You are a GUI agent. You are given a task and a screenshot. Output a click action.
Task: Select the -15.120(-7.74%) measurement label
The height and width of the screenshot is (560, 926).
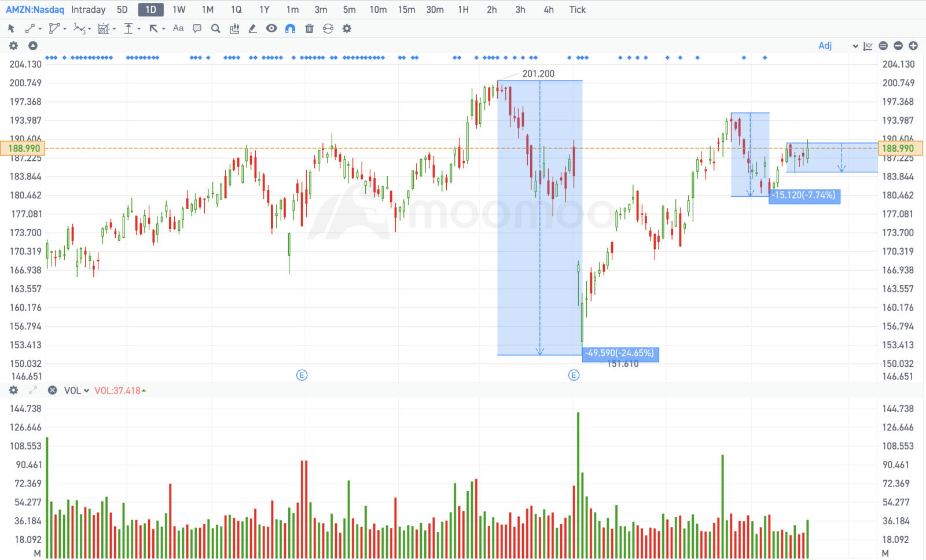tap(804, 196)
